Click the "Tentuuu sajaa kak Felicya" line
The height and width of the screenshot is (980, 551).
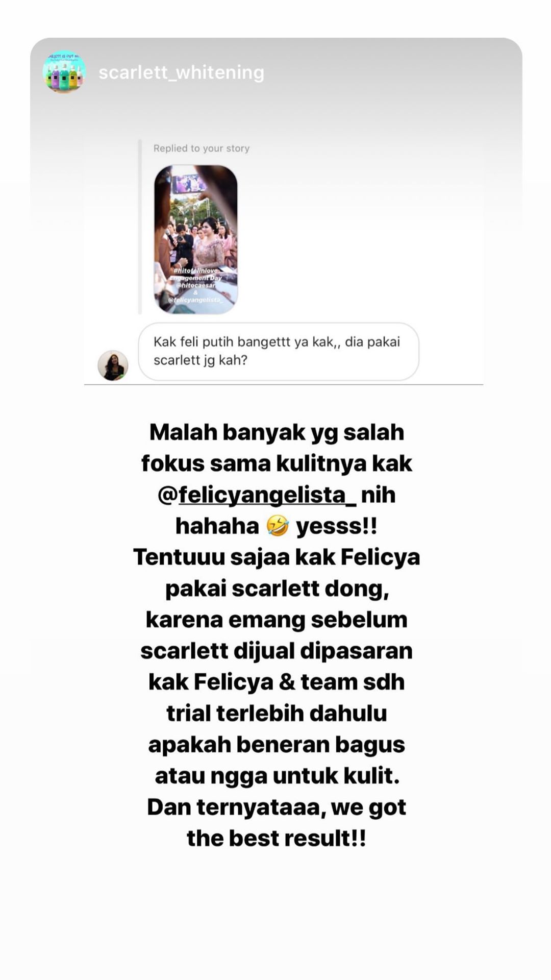(277, 557)
